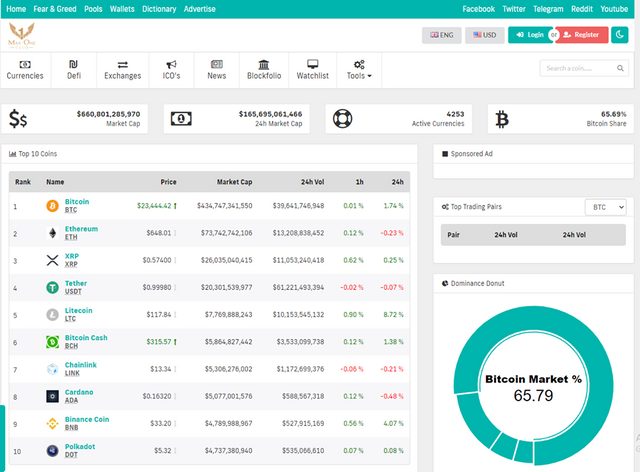The width and height of the screenshot is (640, 472).
Task: Follow the Youtube link
Action: (x=614, y=9)
